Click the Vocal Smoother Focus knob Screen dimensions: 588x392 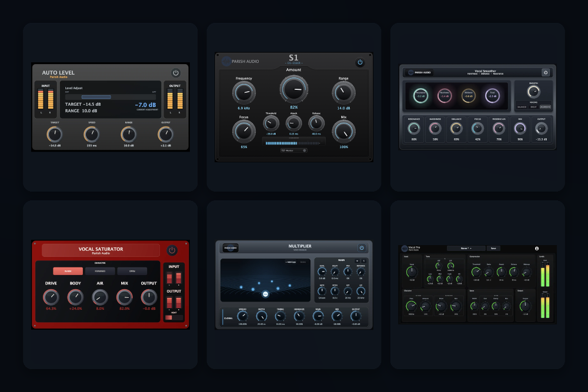point(477,129)
